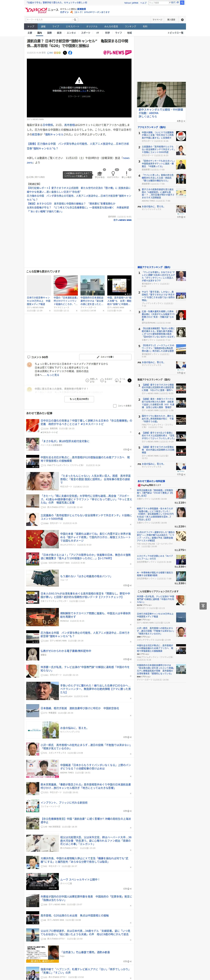
Task: Open the ランキング main tab
Action: point(130,27)
